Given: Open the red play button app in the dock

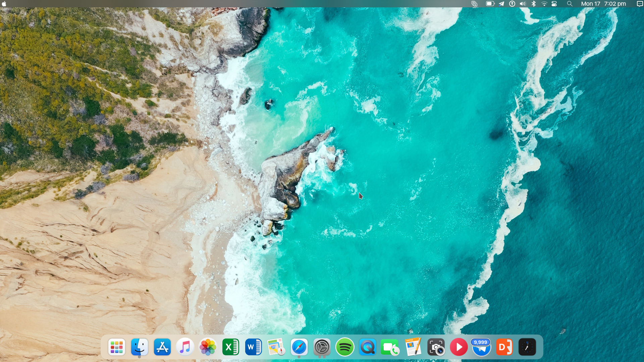Looking at the screenshot, I should pyautogui.click(x=459, y=347).
